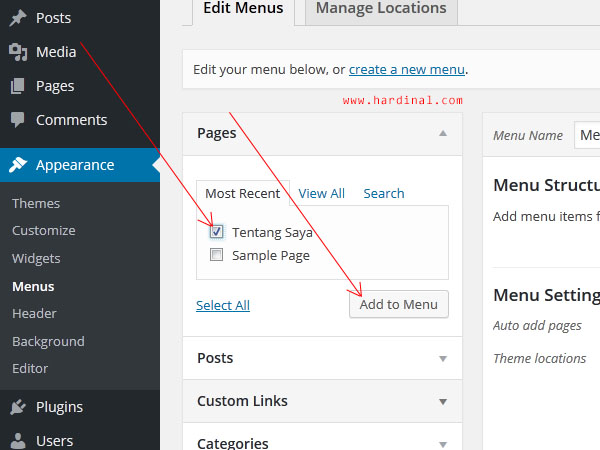Click the Posts panel heading
The width and height of the screenshot is (600, 450).
point(215,358)
